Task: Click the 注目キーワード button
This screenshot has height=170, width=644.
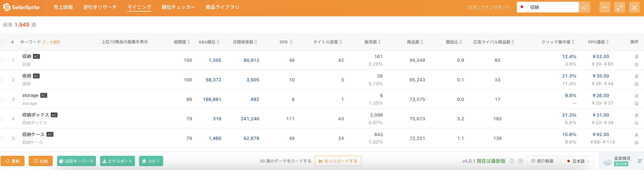Action: click(x=76, y=161)
